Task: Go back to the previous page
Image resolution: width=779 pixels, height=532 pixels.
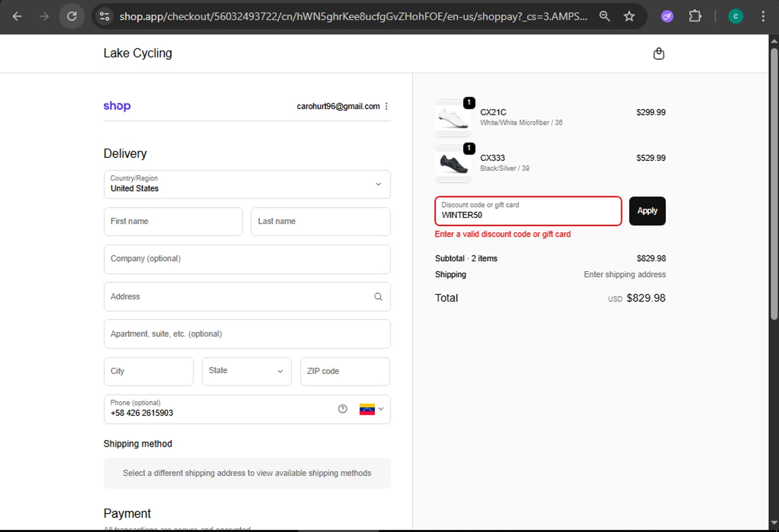Action: [x=17, y=17]
